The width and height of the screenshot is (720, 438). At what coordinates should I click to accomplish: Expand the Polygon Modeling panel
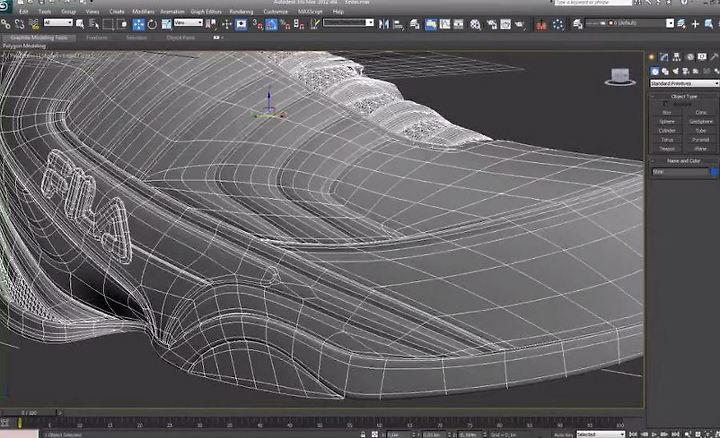click(24, 46)
